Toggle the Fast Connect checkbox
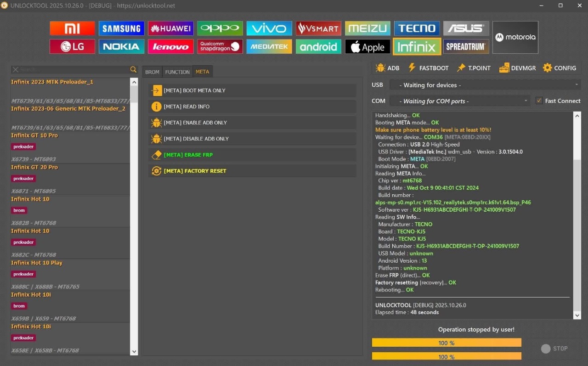The width and height of the screenshot is (588, 366). pyautogui.click(x=539, y=101)
